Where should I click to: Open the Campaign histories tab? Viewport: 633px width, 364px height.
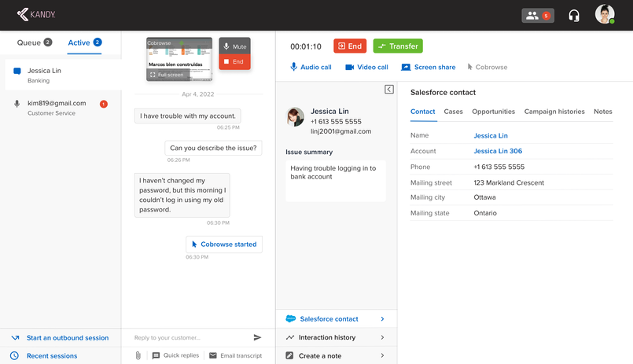coord(554,112)
